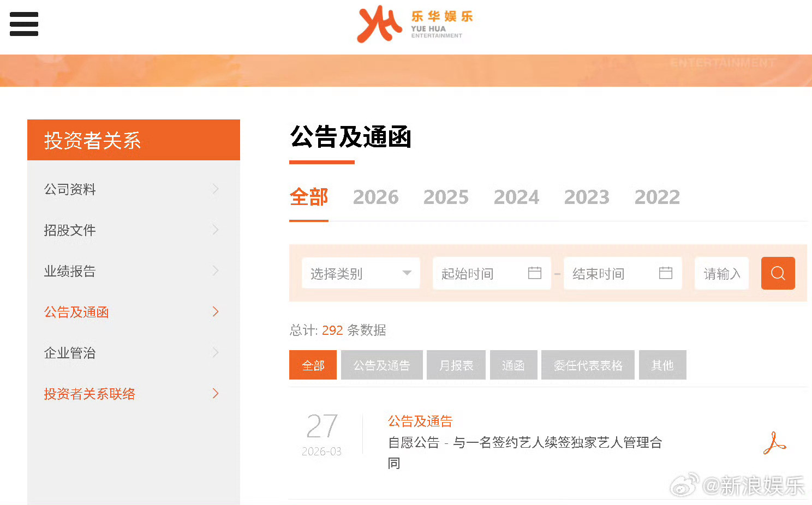Click the 请输入 search input field
This screenshot has height=505, width=812.
721,273
